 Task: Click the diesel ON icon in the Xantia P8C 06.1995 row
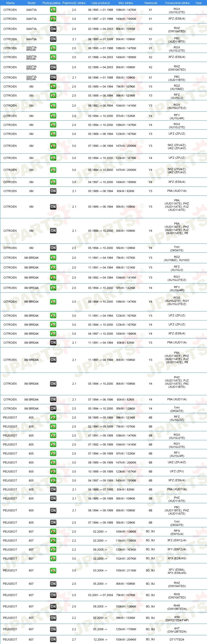pyautogui.click(x=53, y=39)
